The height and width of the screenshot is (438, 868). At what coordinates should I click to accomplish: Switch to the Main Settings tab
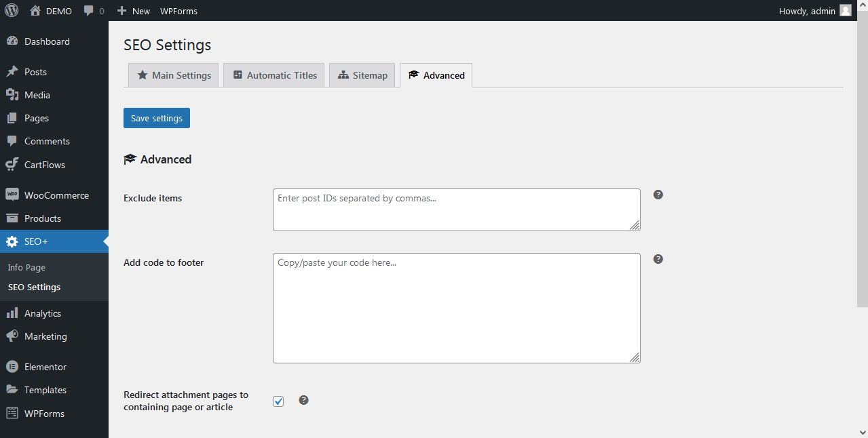click(x=174, y=75)
